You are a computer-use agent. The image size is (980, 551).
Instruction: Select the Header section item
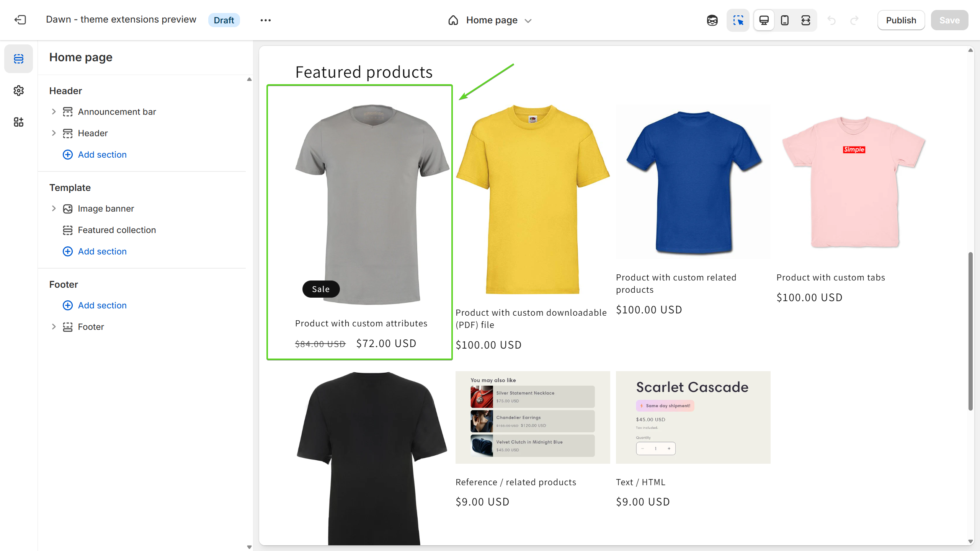pos(93,133)
